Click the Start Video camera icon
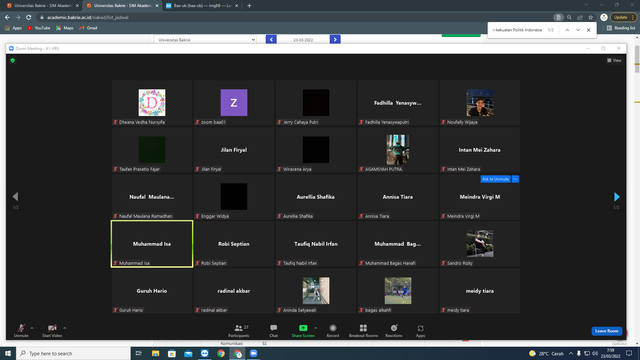 pyautogui.click(x=52, y=328)
